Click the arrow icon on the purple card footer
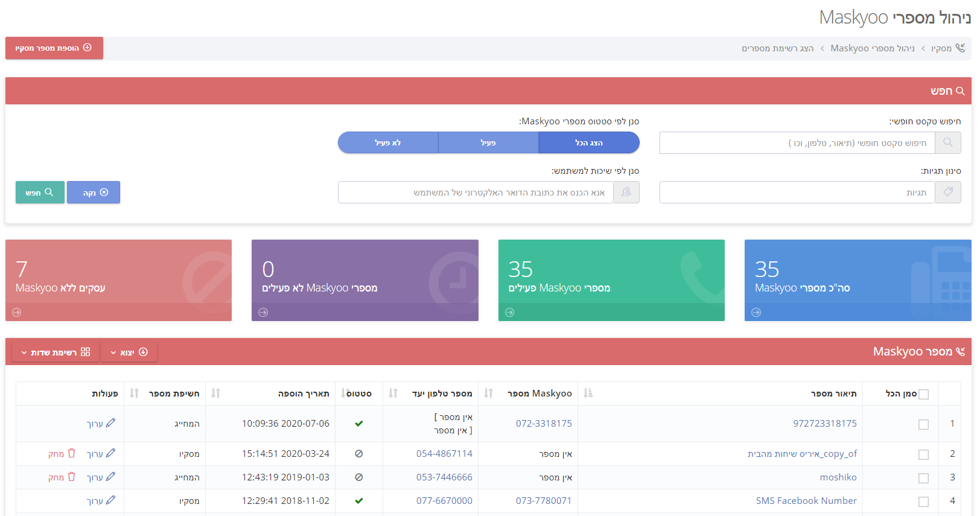980x516 pixels. (x=263, y=313)
